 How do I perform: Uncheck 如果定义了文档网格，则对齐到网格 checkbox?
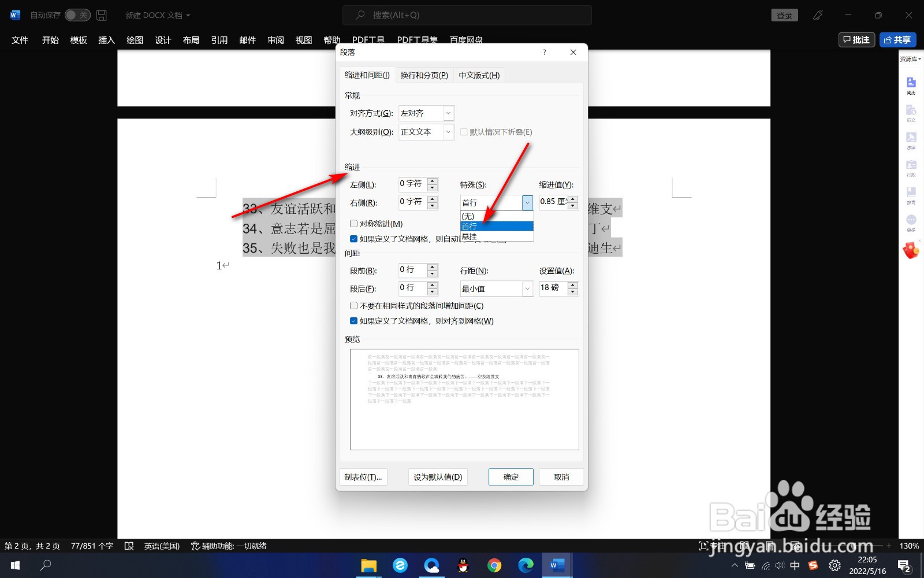353,321
